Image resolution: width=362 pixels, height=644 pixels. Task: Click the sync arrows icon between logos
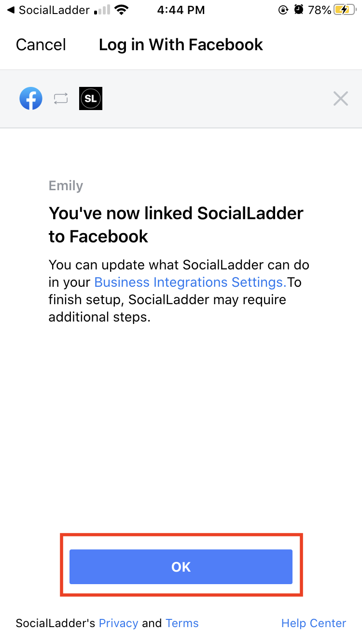pos(61,99)
